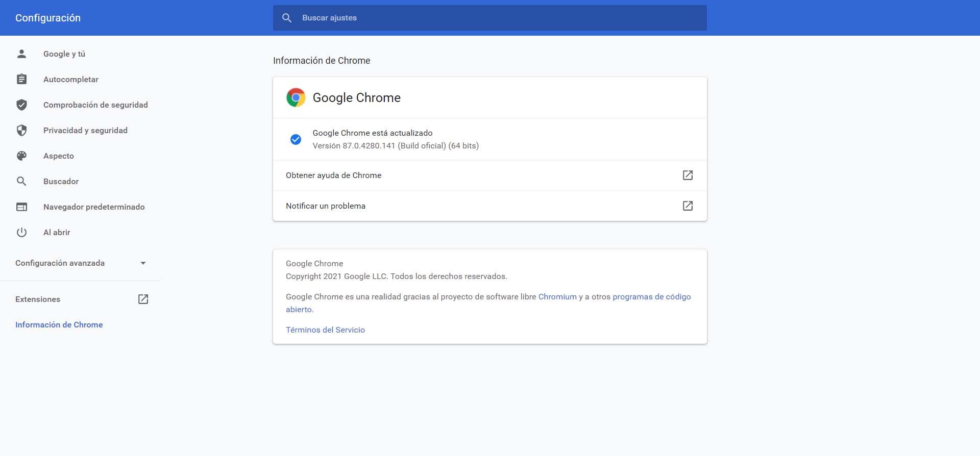980x456 pixels.
Task: Click the Google y tú person icon
Action: (21, 54)
